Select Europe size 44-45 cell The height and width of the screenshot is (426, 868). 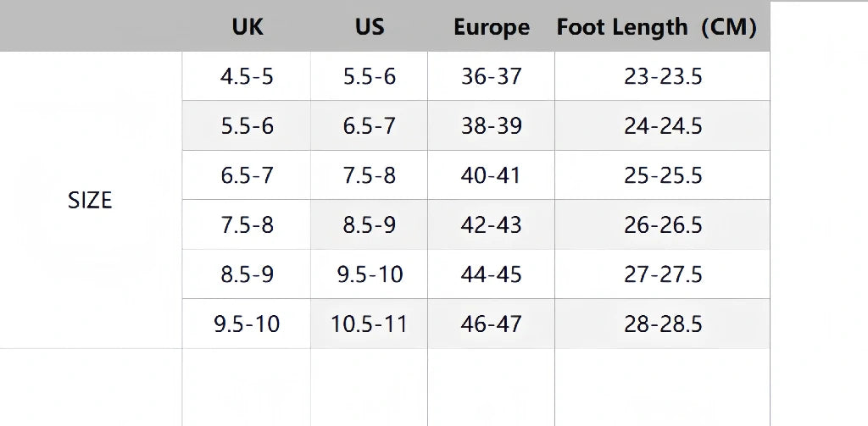492,274
